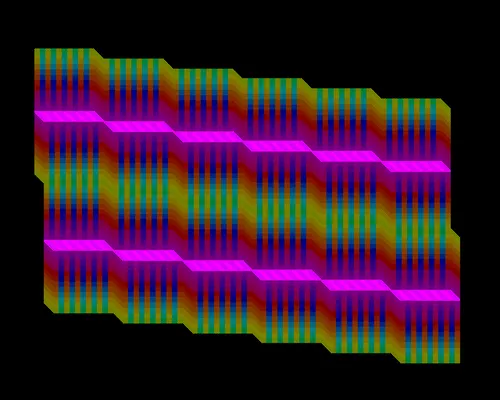The image size is (500, 400).
Task: Click the third magenta parallelogram in lower row
Action: pyautogui.click(x=218, y=265)
